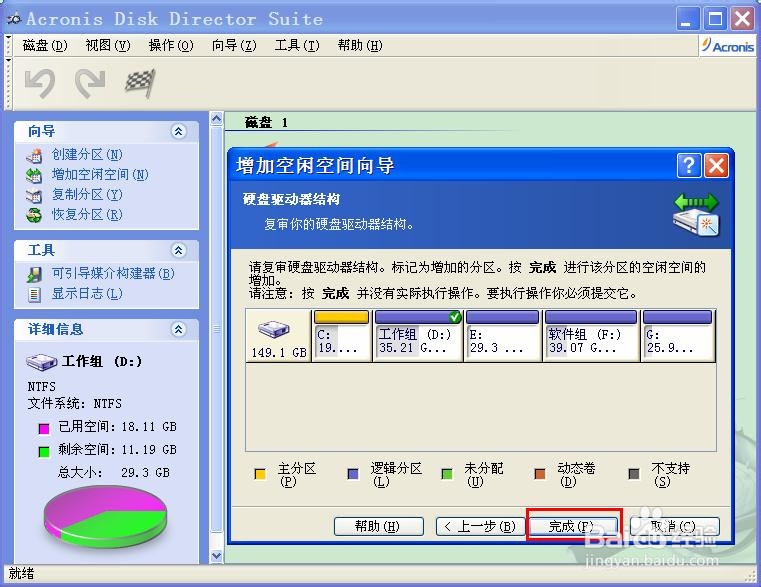The image size is (761, 587).
Task: Go back with 上一步(B) button
Action: pyautogui.click(x=480, y=526)
